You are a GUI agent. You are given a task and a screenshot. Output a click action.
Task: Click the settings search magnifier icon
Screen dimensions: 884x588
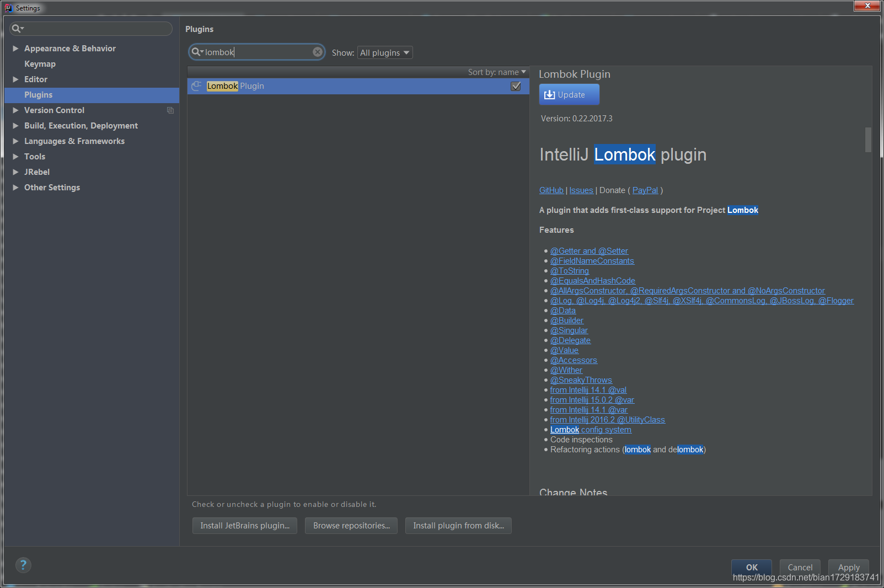coord(18,28)
